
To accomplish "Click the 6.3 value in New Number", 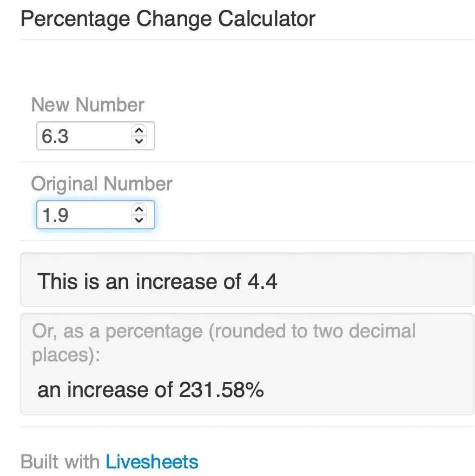I will coord(55,136).
